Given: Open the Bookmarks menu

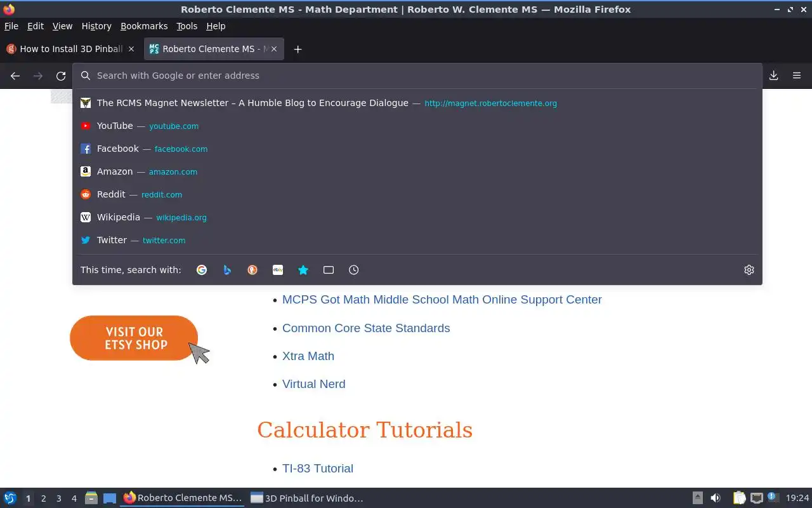Looking at the screenshot, I should [x=144, y=26].
